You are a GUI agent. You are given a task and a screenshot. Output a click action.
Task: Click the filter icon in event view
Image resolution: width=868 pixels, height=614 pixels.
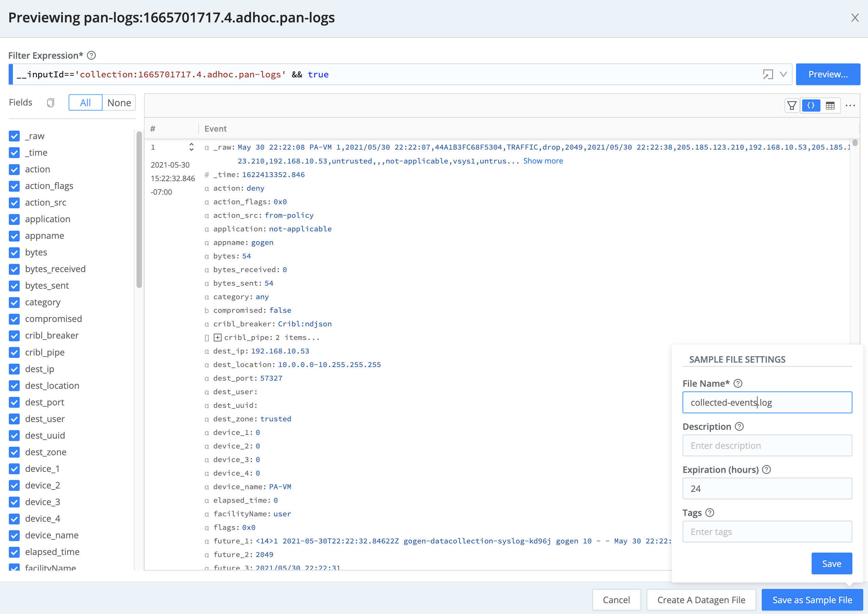point(793,105)
